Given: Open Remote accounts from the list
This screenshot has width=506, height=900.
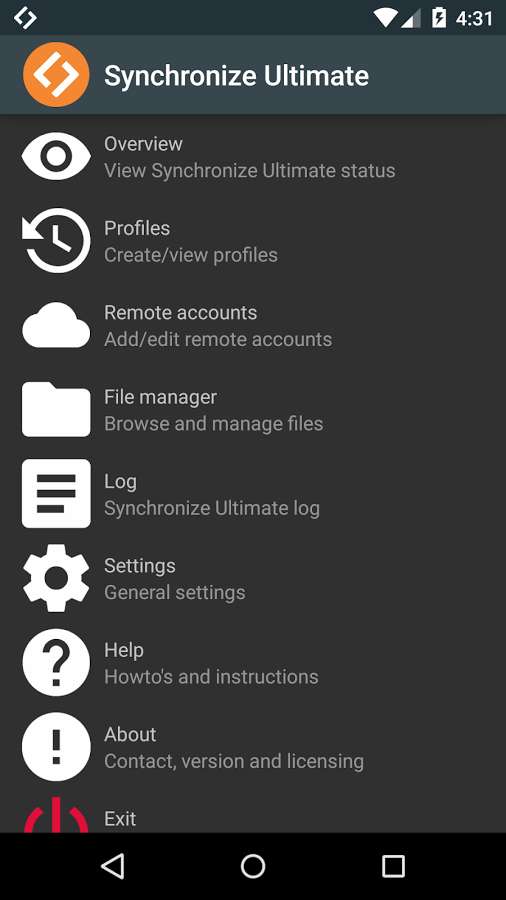Looking at the screenshot, I should click(253, 325).
